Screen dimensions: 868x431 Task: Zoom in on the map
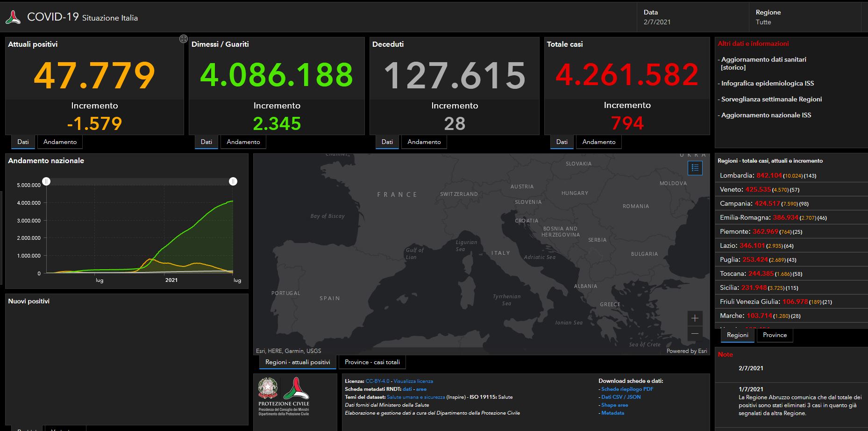pyautogui.click(x=695, y=318)
